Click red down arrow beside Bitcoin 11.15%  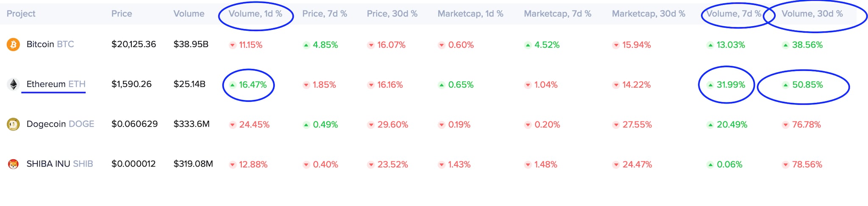(232, 45)
